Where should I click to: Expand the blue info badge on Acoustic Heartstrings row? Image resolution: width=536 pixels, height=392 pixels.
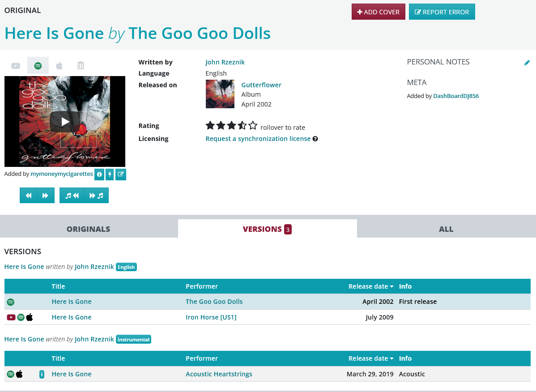[x=42, y=374]
